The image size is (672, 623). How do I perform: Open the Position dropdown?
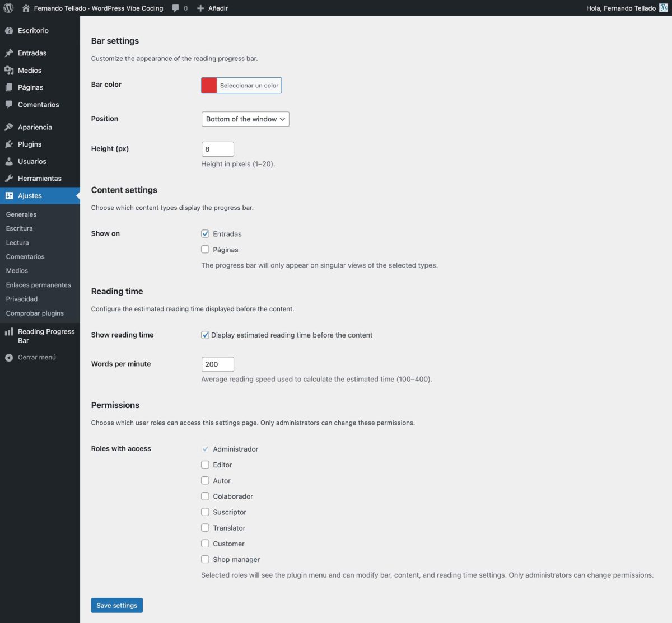(245, 119)
